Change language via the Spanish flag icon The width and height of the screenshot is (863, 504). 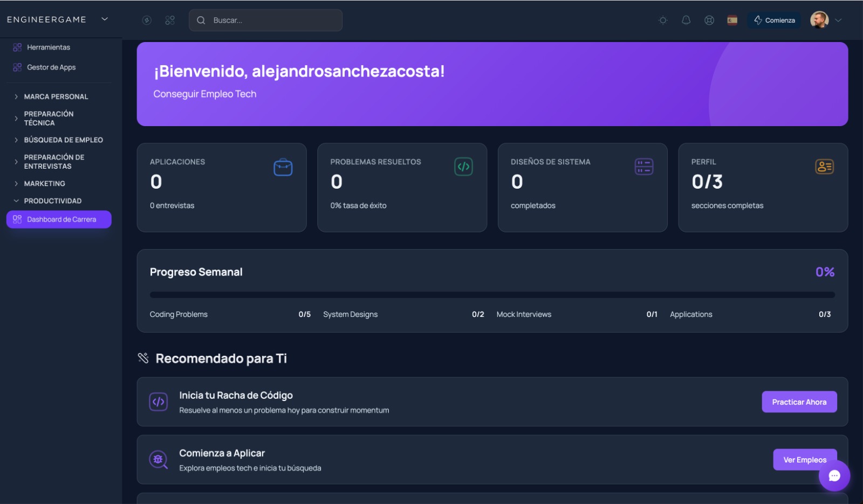(x=733, y=20)
